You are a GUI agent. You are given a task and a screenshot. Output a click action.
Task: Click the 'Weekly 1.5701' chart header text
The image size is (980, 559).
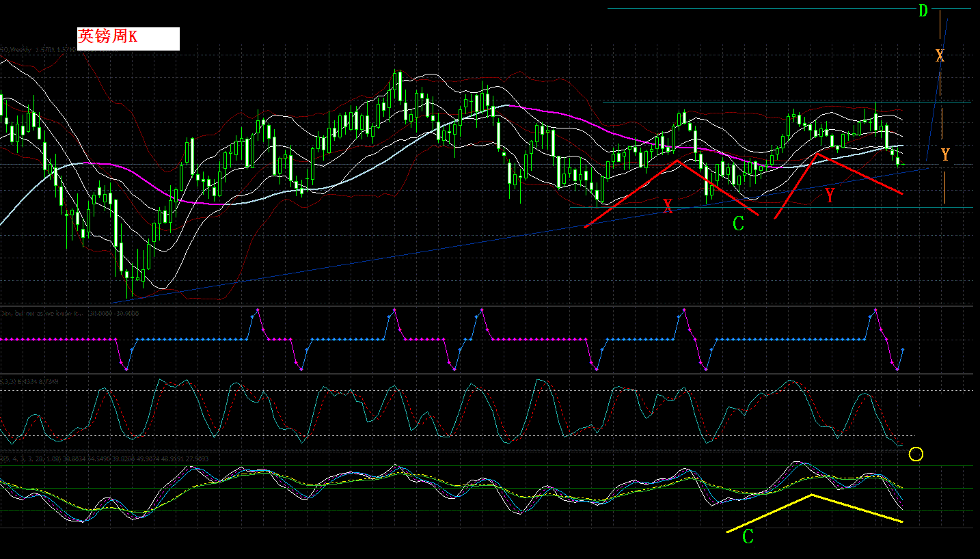click(38, 49)
